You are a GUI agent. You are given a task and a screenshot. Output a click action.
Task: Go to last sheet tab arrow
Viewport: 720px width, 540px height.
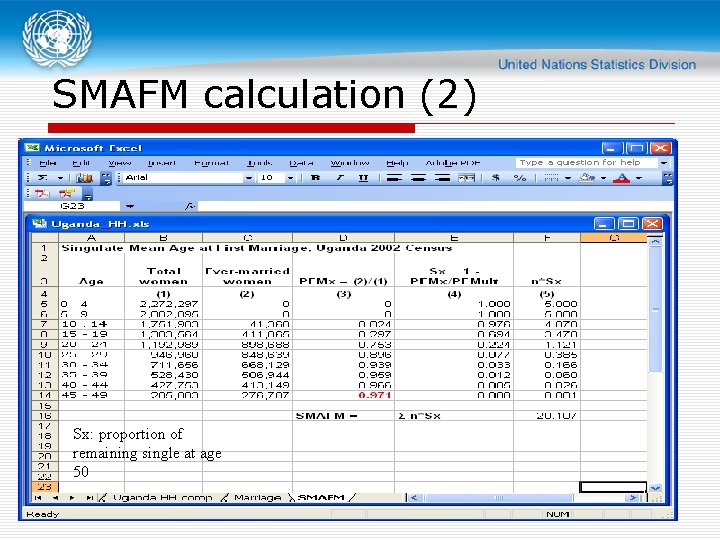click(x=90, y=498)
